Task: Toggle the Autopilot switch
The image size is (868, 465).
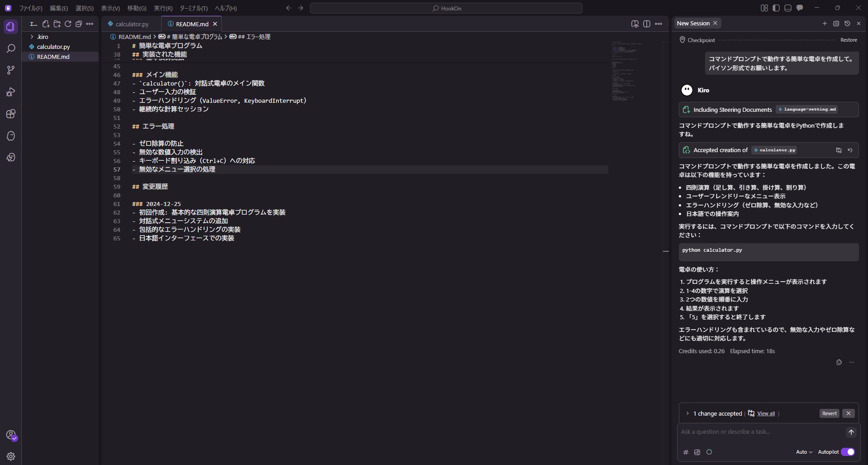Action: coord(848,452)
